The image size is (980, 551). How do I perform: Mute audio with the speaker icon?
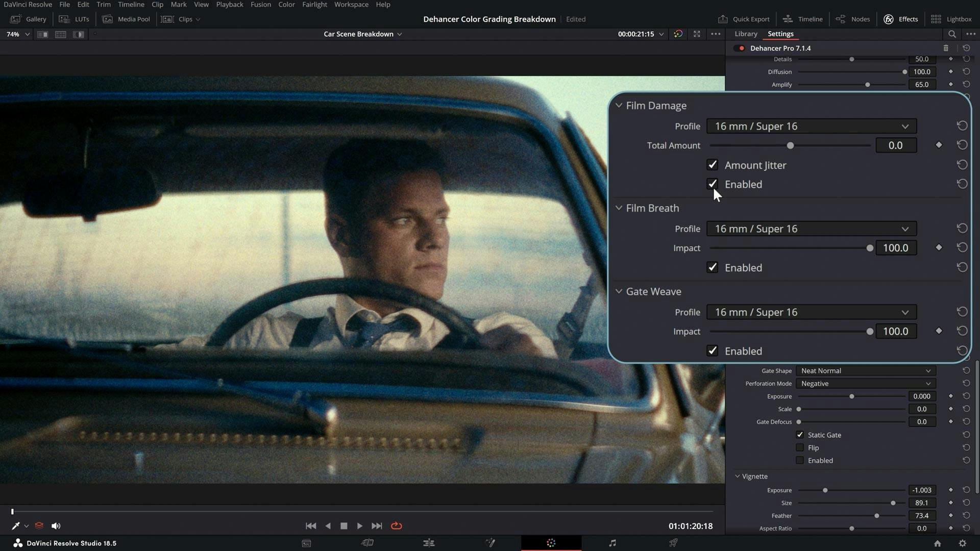click(x=56, y=526)
